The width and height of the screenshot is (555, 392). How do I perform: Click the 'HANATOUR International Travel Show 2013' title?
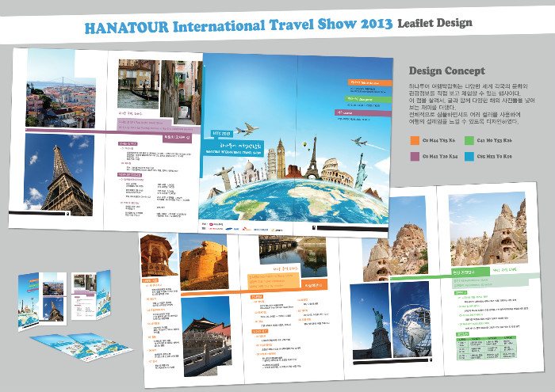[239, 26]
